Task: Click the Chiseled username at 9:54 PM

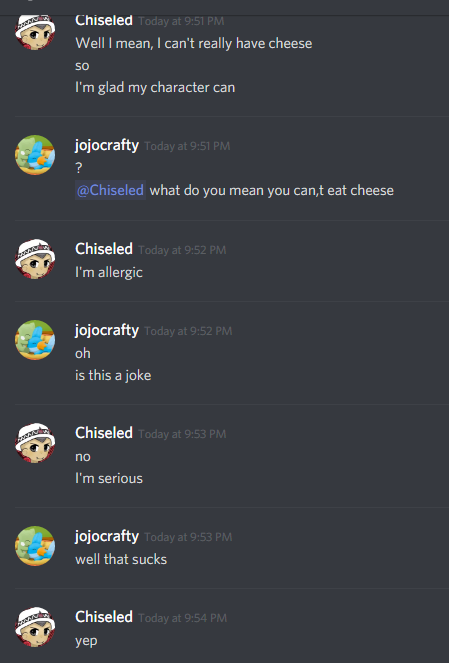Action: coord(104,617)
